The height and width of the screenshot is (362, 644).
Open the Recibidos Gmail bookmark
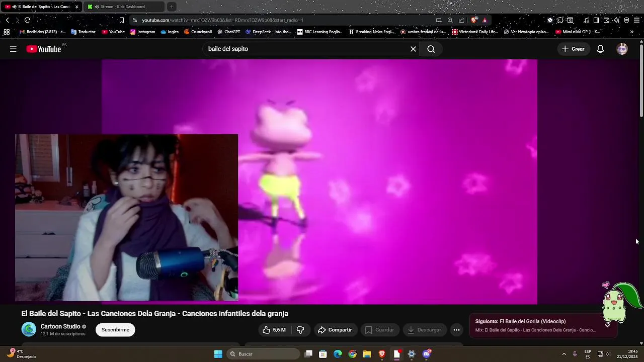click(x=42, y=32)
